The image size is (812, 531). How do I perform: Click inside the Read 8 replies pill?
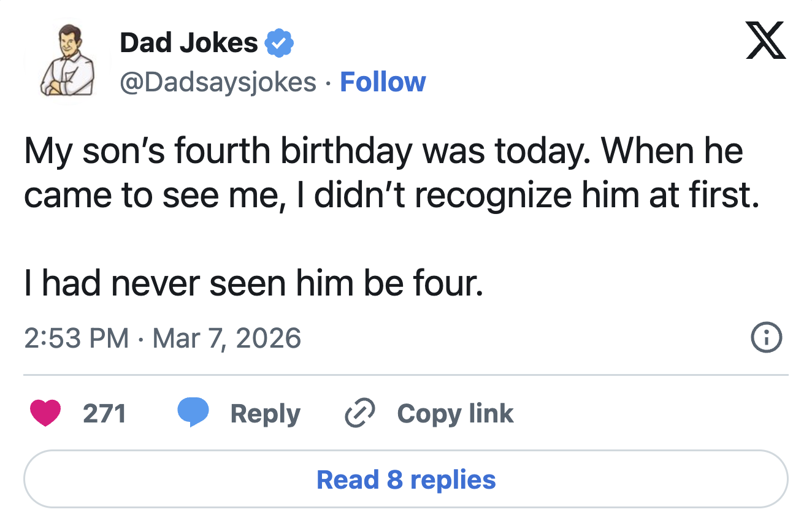click(x=406, y=481)
